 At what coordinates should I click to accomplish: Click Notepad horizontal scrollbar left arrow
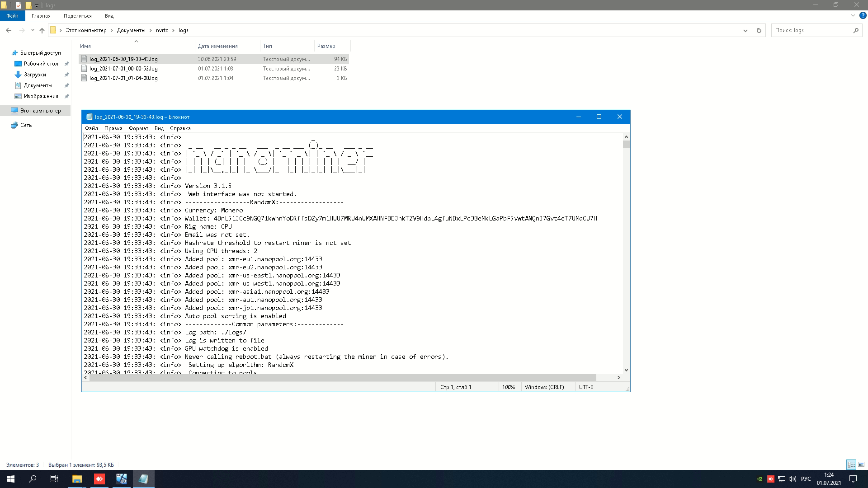coord(86,377)
